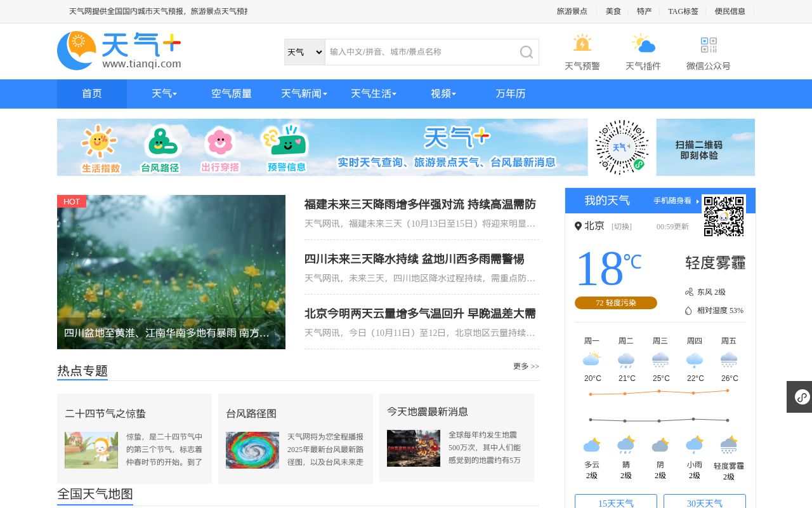812x508 pixels.
Task: Open 美食 in the top bar
Action: 613,11
